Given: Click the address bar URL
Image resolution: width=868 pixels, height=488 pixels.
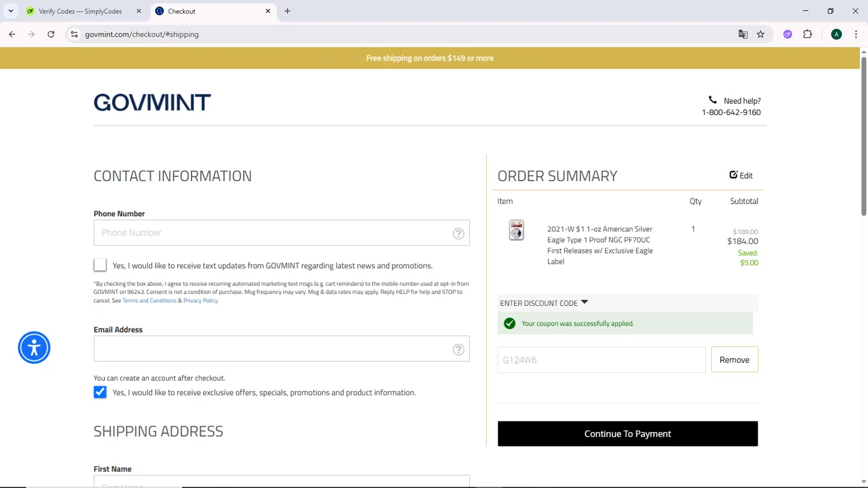Looking at the screenshot, I should point(142,34).
